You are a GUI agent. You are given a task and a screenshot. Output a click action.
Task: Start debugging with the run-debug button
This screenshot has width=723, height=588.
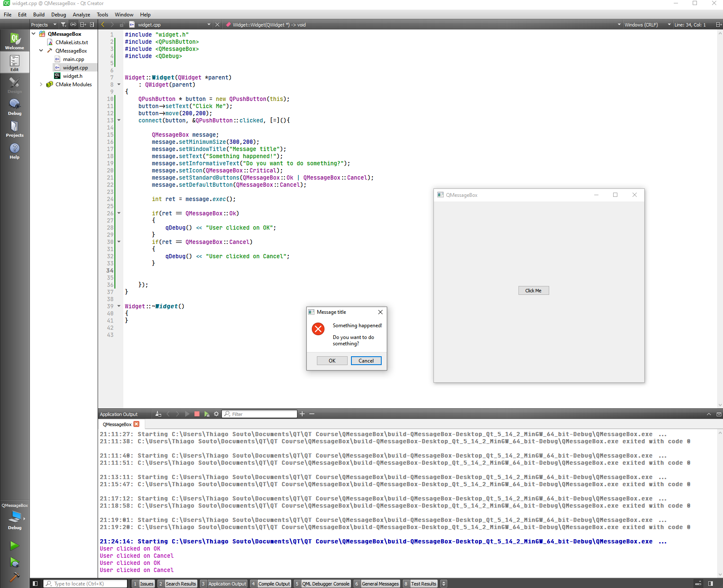pos(14,562)
